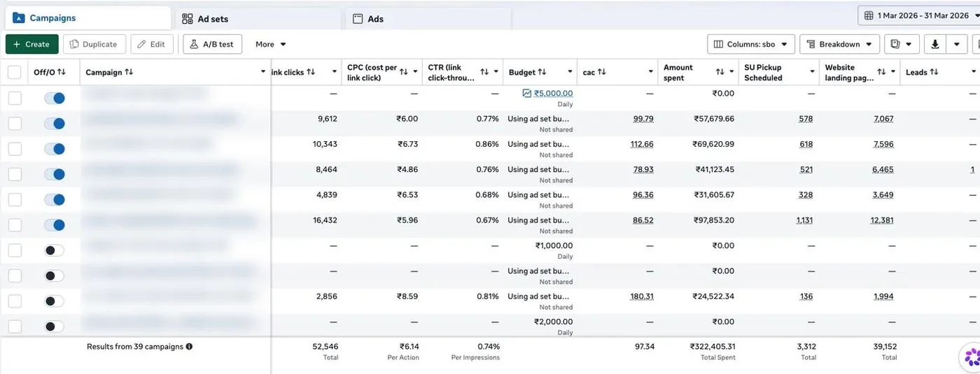Click the ₹322,405.31 Total Spent value
The width and height of the screenshot is (980, 374).
[713, 346]
